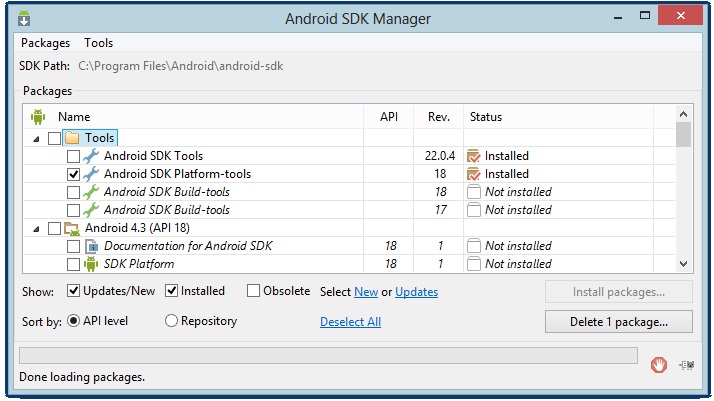Click the Android 4.3 folder icon

[x=72, y=228]
